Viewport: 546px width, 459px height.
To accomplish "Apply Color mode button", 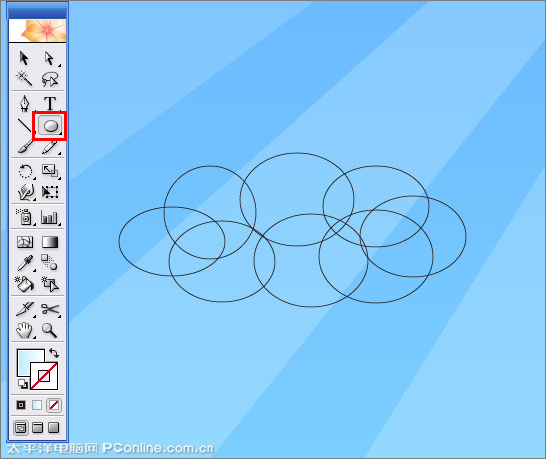I will click(x=21, y=405).
